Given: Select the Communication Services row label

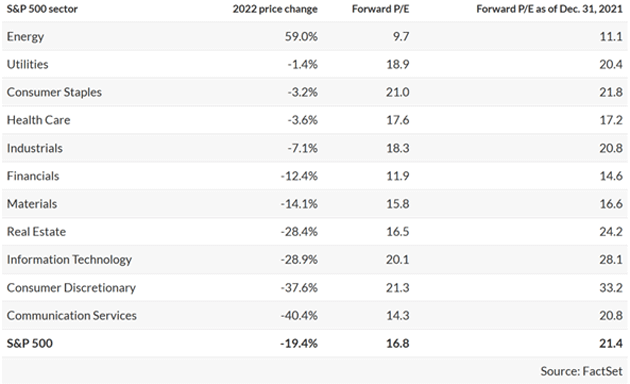Looking at the screenshot, I should 72,316.
